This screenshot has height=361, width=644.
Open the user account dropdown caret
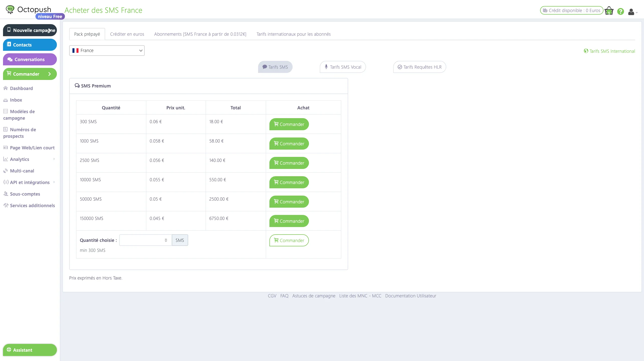point(637,13)
